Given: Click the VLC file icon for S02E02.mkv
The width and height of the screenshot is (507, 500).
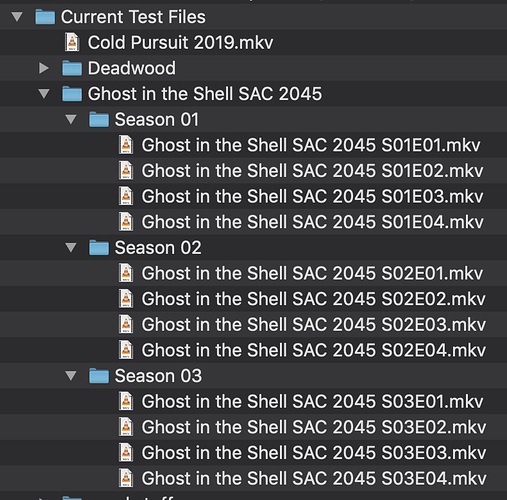Looking at the screenshot, I should click(126, 299).
